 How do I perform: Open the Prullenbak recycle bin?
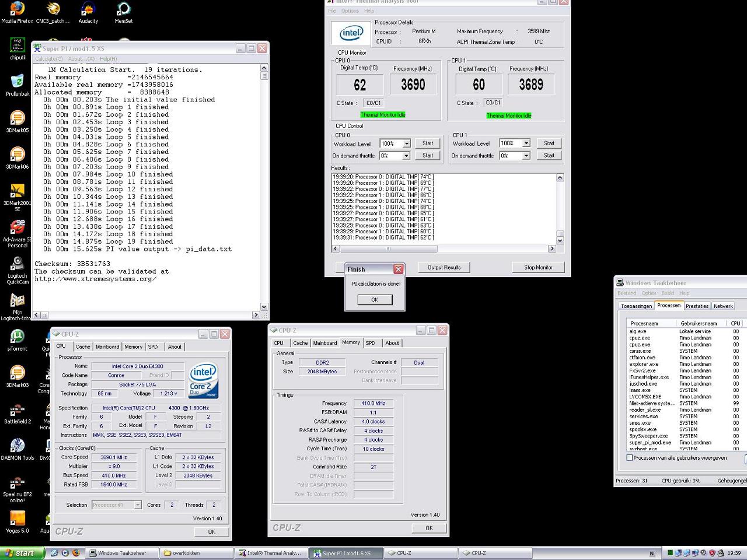18,85
